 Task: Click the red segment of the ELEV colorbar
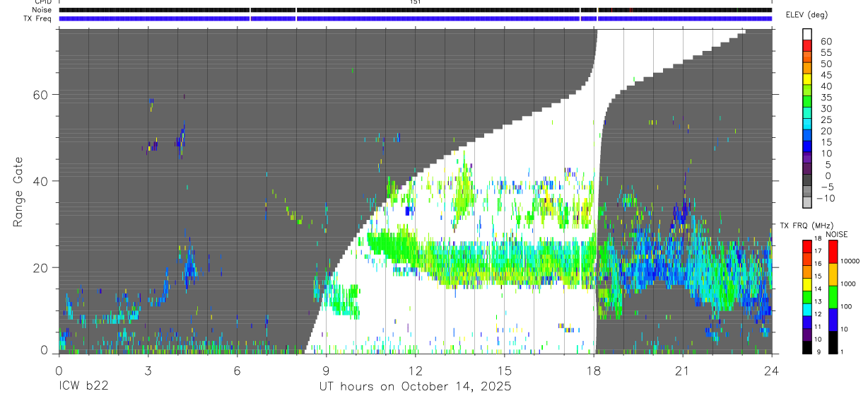(807, 45)
